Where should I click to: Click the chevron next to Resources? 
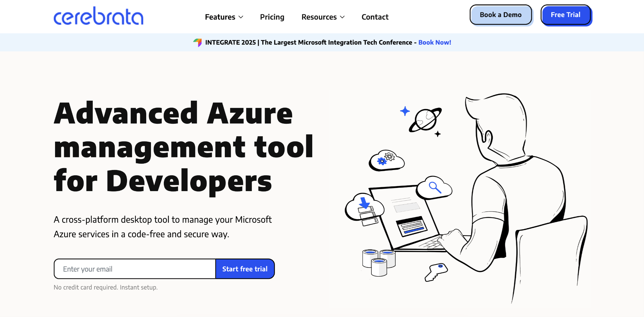pyautogui.click(x=342, y=17)
